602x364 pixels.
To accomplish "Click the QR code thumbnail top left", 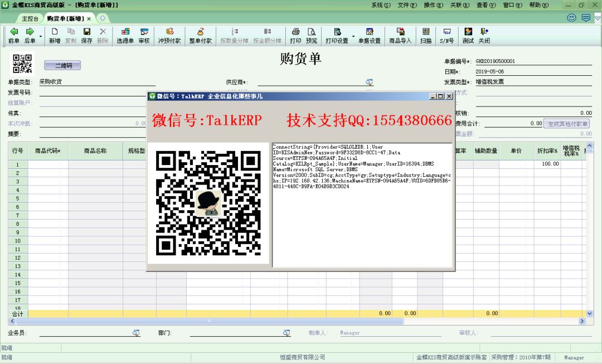I will [x=22, y=64].
